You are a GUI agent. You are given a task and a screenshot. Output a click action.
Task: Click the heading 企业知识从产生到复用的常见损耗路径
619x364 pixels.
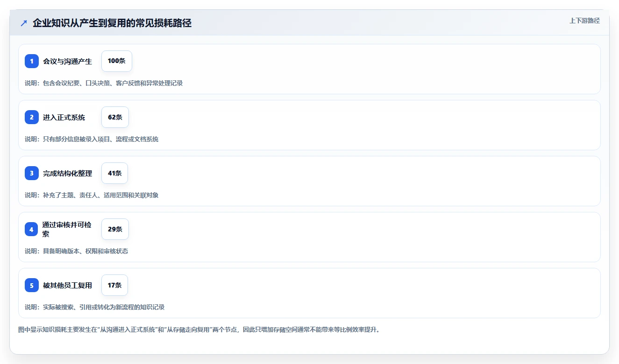[x=112, y=23]
